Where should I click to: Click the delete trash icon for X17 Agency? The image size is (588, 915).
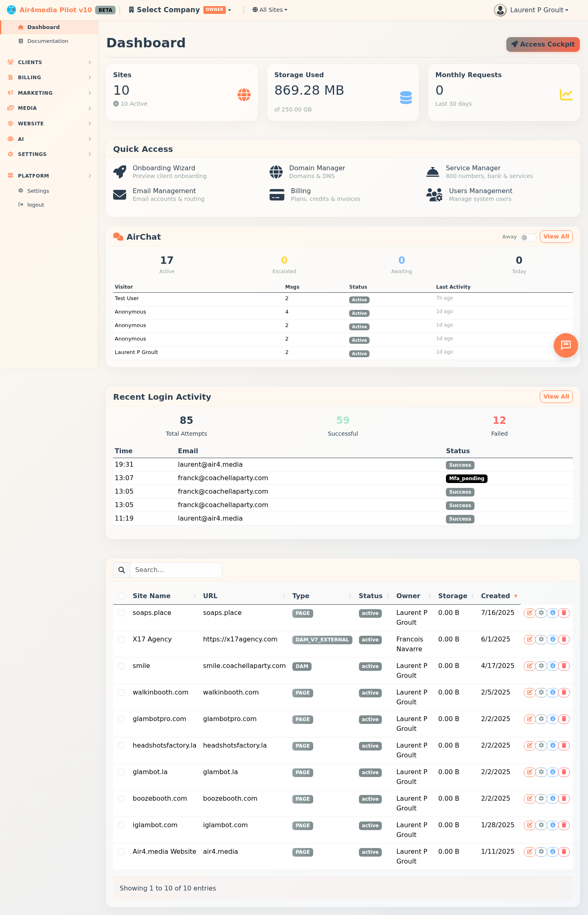(x=564, y=639)
